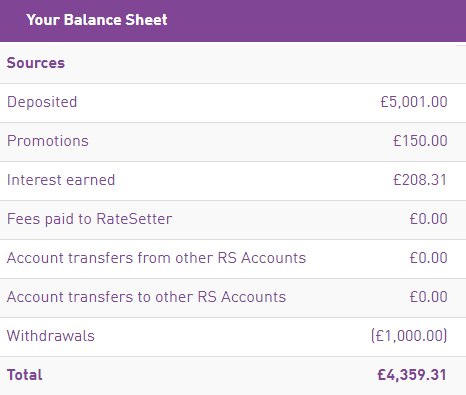Select Account transfers from other RS Accounts
The image size is (466, 395).
(156, 258)
